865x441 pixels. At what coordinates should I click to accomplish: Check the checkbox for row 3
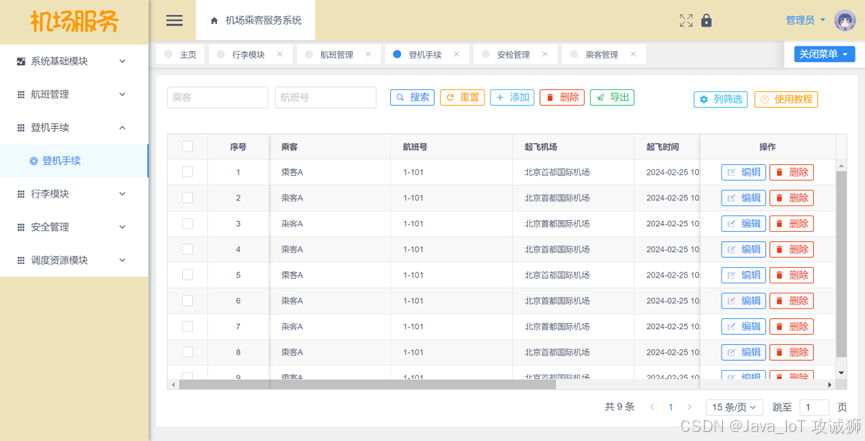188,224
